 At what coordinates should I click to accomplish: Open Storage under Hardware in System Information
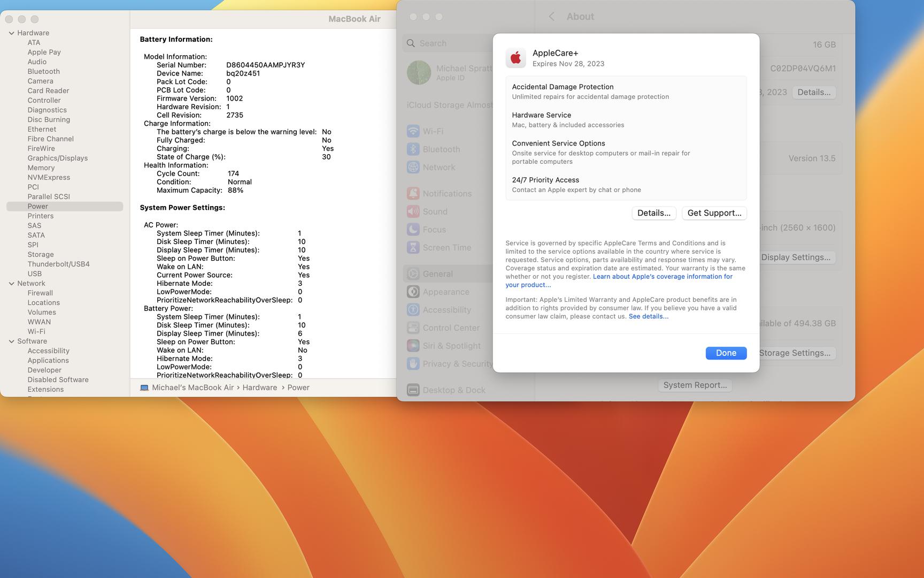pyautogui.click(x=41, y=255)
